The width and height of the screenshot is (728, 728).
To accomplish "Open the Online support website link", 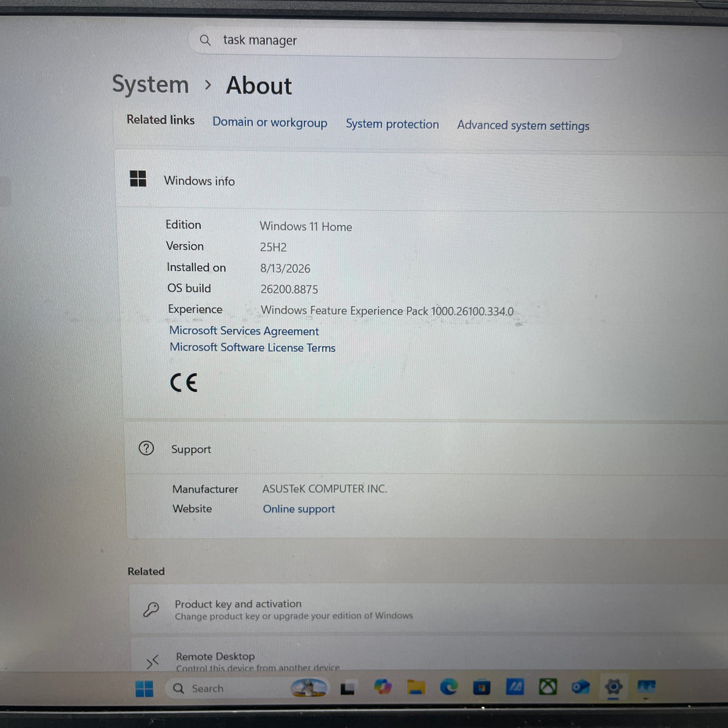I will click(298, 509).
